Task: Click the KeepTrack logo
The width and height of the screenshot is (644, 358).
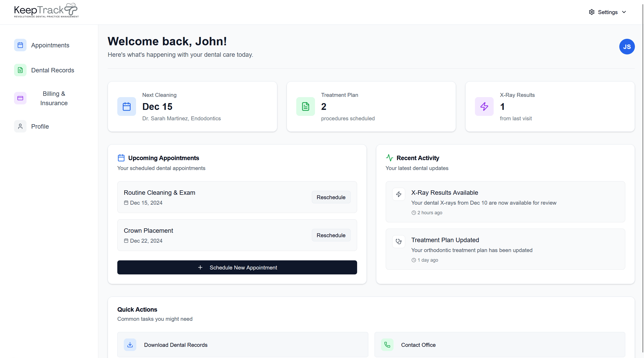Action: (x=46, y=10)
